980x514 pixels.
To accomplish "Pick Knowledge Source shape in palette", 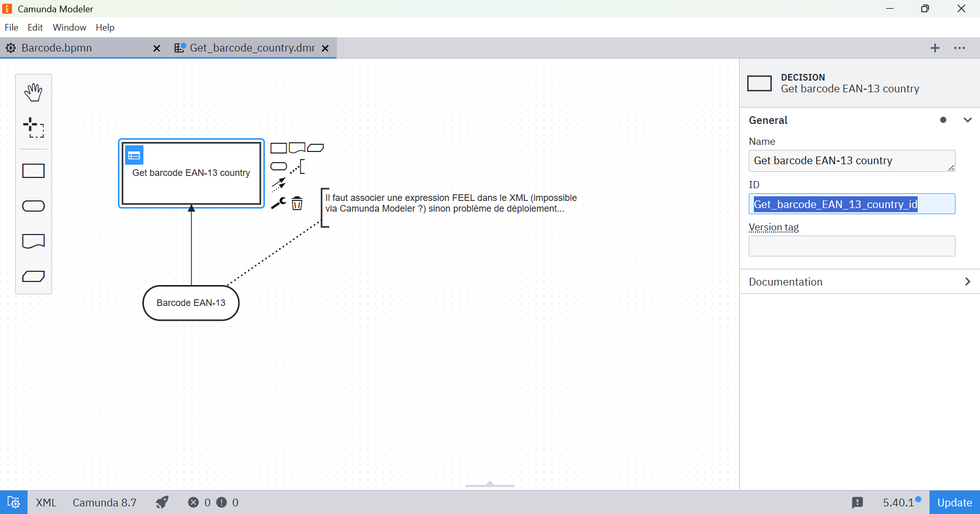I will [33, 241].
